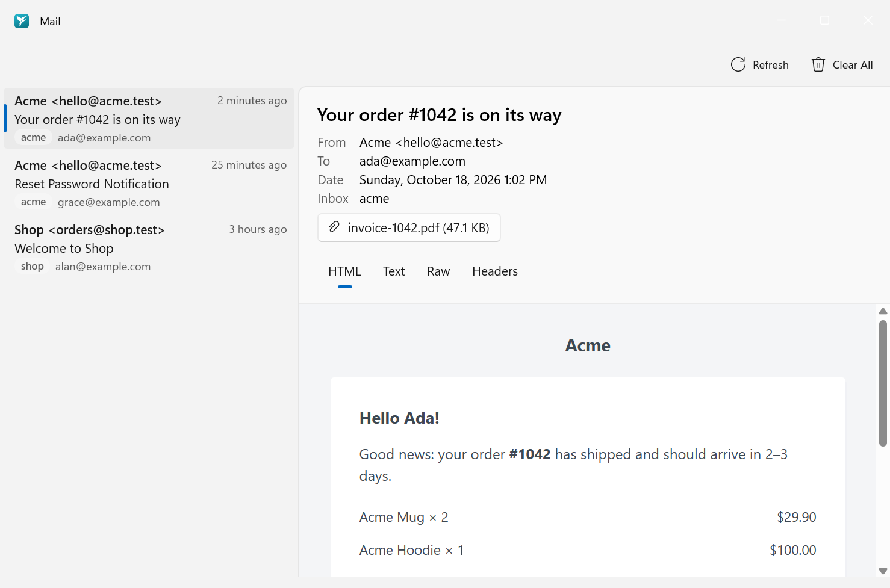Click the Clear All trash can icon
Viewport: 890px width, 588px height.
pyautogui.click(x=818, y=65)
